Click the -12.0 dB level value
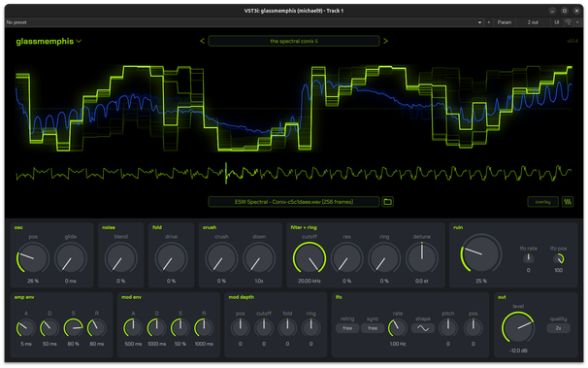The image size is (588, 368). click(518, 351)
